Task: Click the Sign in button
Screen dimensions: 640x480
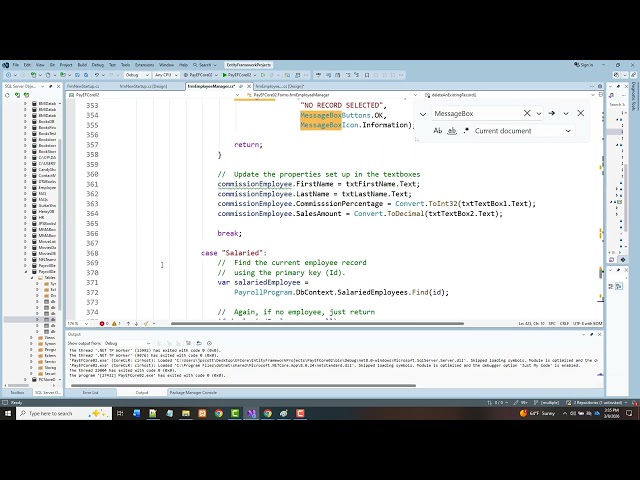Action: click(x=584, y=65)
